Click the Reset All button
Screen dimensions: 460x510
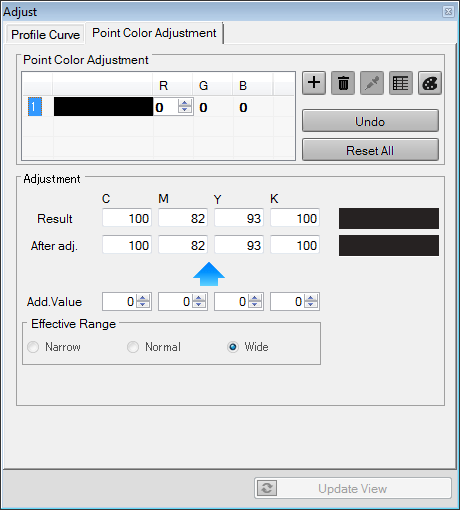(370, 150)
